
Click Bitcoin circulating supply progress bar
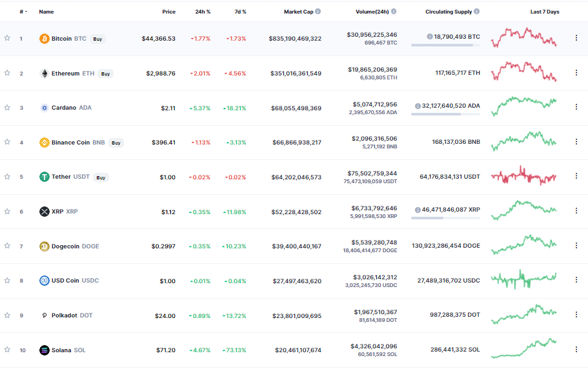click(445, 45)
